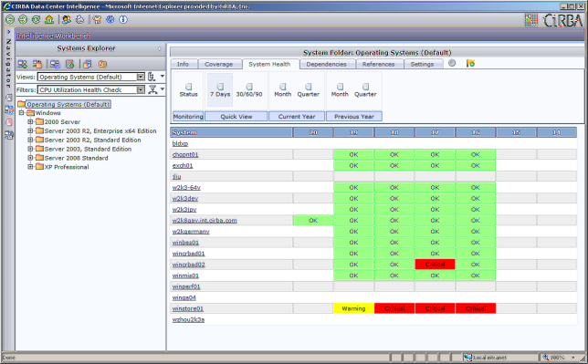Image resolution: width=588 pixels, height=364 pixels.
Task: Collapse the Systems Explorer panel arrow
Action: [x=159, y=48]
